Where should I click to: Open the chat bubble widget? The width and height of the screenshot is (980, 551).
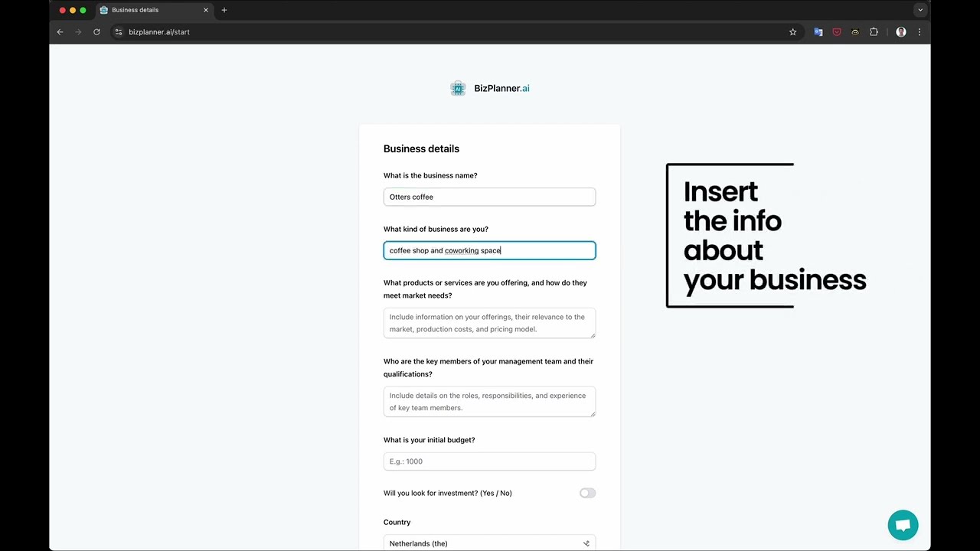coord(903,525)
